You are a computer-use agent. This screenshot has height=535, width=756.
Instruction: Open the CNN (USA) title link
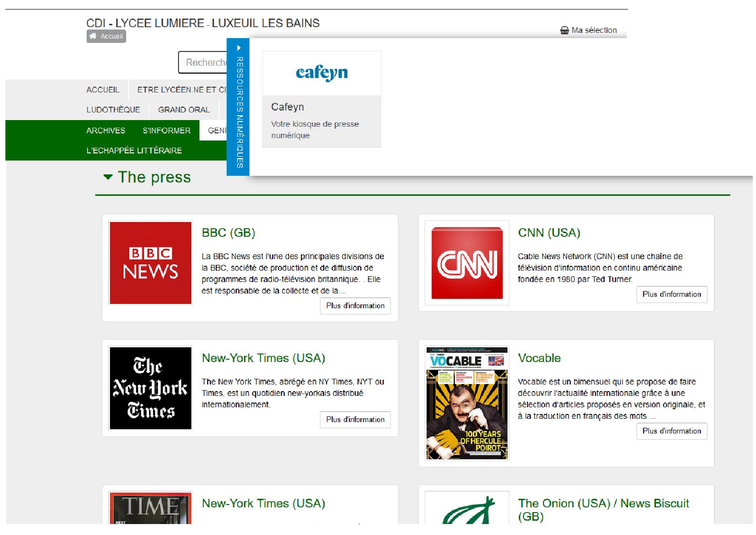point(549,232)
